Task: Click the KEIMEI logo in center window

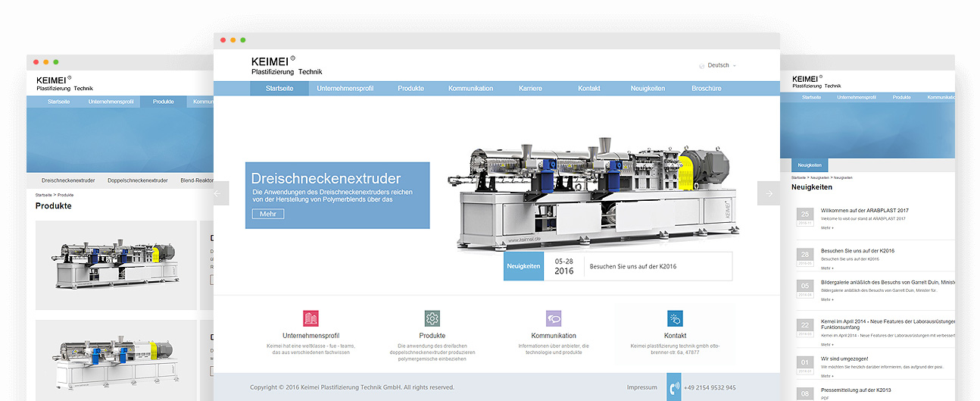Action: coord(286,66)
